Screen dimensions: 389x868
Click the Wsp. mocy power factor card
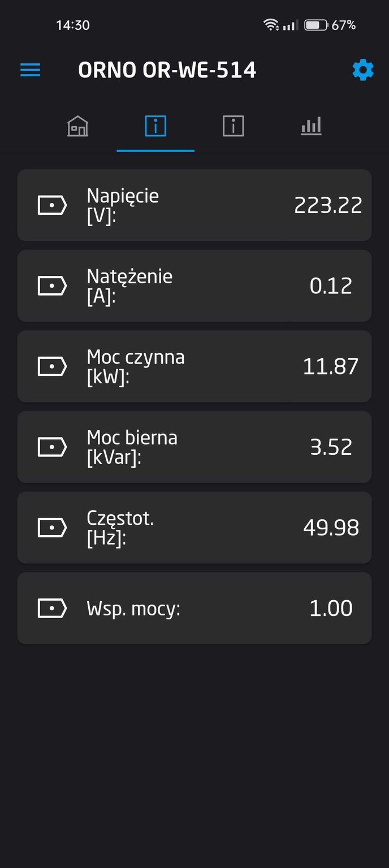(194, 608)
